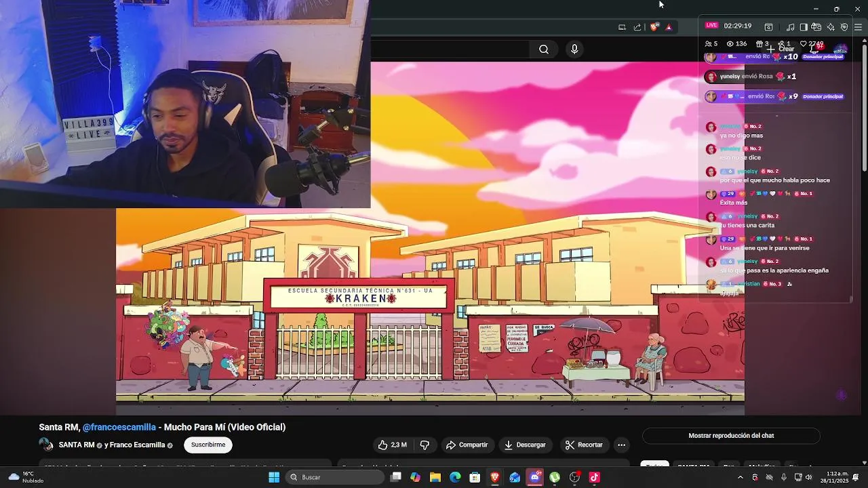Click the hearts count 2749 icon
This screenshot has width=868, height=488.
click(x=803, y=43)
